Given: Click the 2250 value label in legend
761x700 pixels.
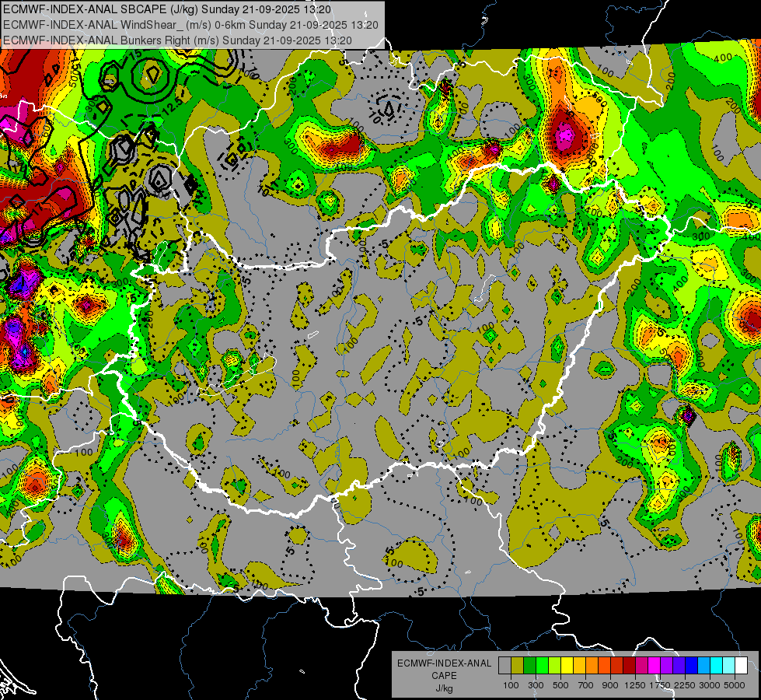Looking at the screenshot, I should coord(685,685).
